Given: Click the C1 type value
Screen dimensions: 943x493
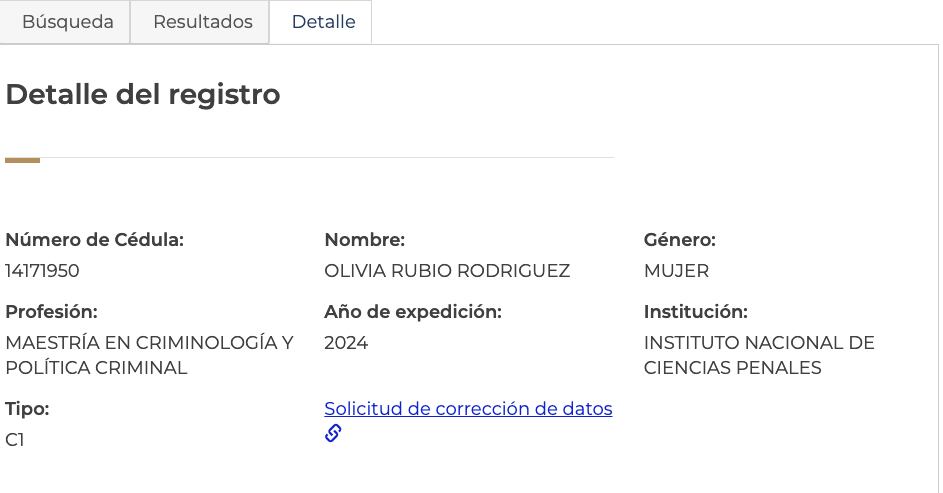Looking at the screenshot, I should tap(15, 440).
